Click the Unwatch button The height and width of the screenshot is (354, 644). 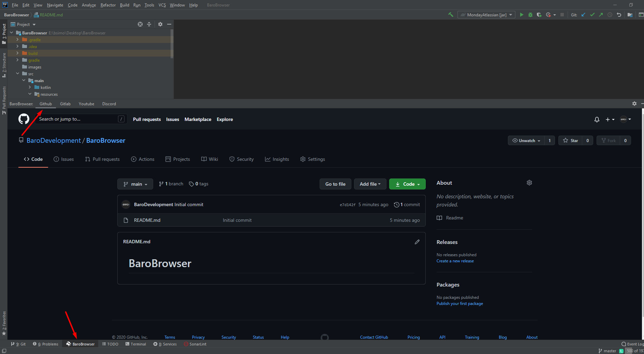pos(526,140)
